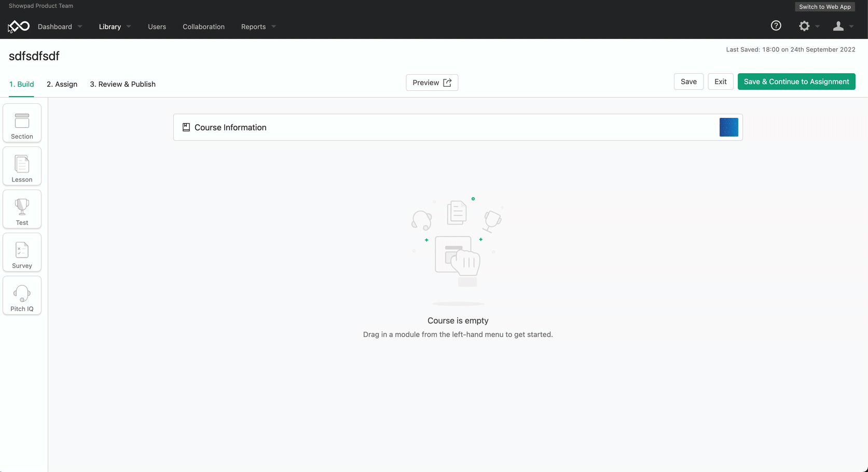Select the Pitch IQ headset icon
Screen dimensions: 868x472
pyautogui.click(x=22, y=295)
